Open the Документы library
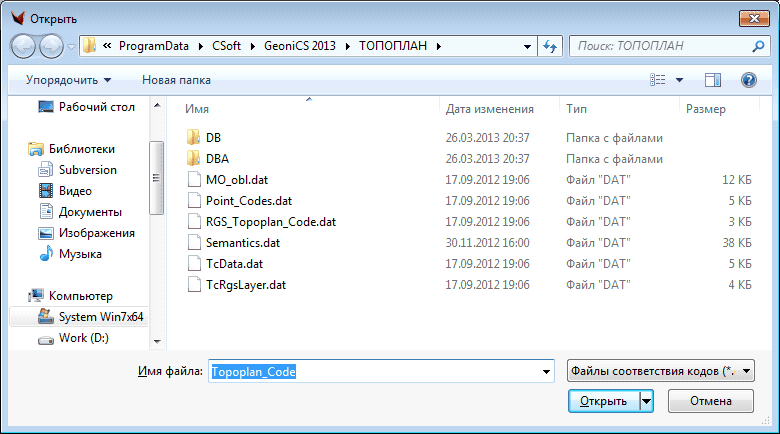The height and width of the screenshot is (434, 780). [x=90, y=212]
